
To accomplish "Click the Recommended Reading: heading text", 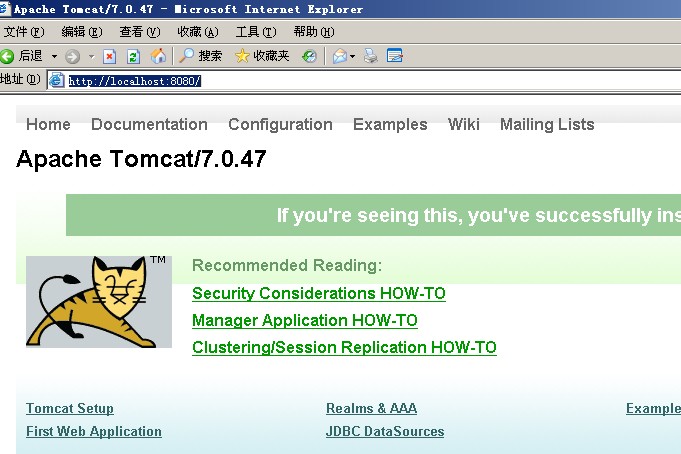I will pyautogui.click(x=287, y=265).
